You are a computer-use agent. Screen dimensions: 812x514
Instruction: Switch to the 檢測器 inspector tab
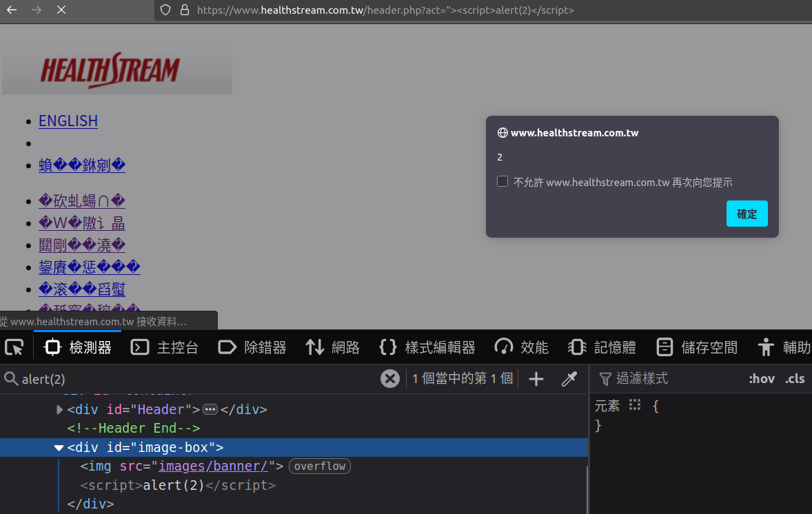pyautogui.click(x=78, y=347)
